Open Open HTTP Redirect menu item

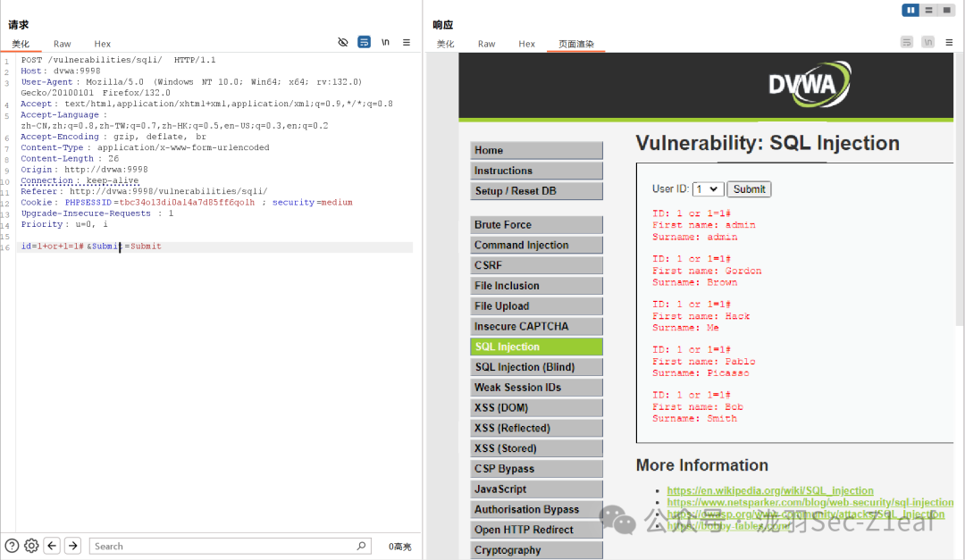coord(536,530)
